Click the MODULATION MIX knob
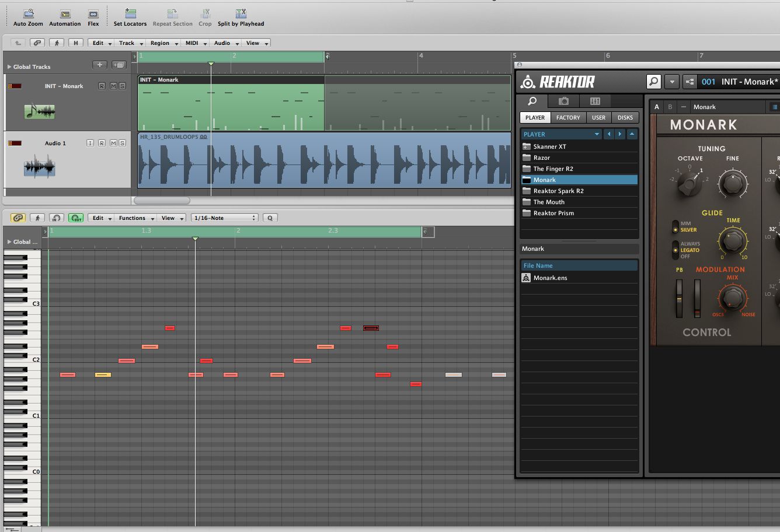The width and height of the screenshot is (780, 532). [732, 298]
